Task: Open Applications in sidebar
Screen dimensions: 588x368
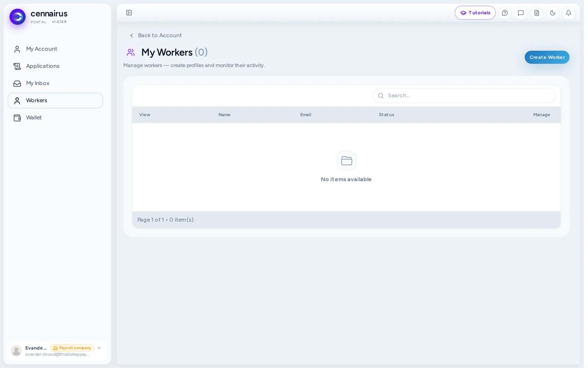Action: pyautogui.click(x=55, y=66)
